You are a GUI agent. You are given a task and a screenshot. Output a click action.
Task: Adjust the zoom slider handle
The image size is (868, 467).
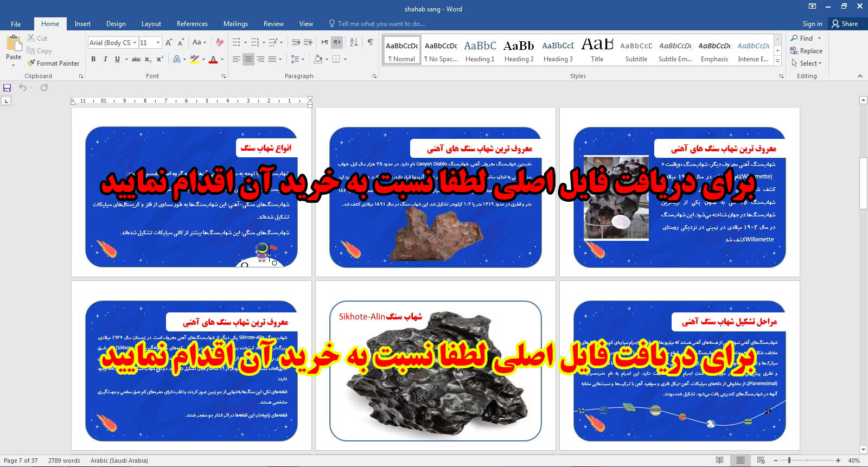(x=789, y=460)
